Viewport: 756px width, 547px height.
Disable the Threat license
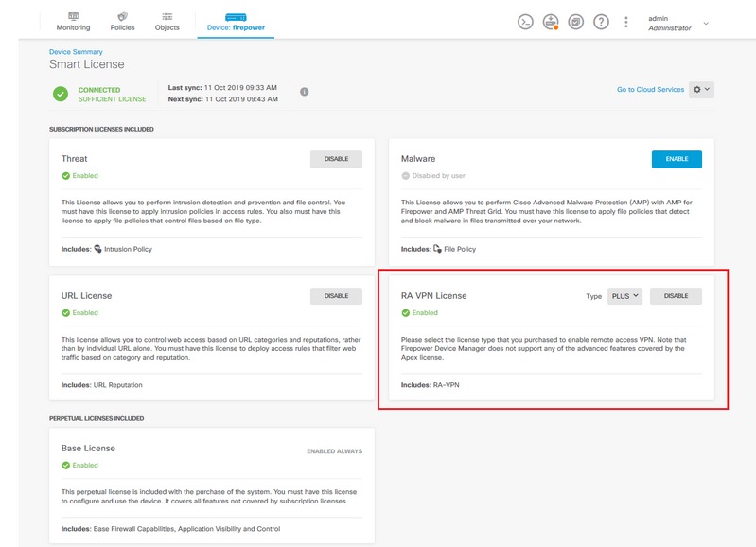coord(336,159)
